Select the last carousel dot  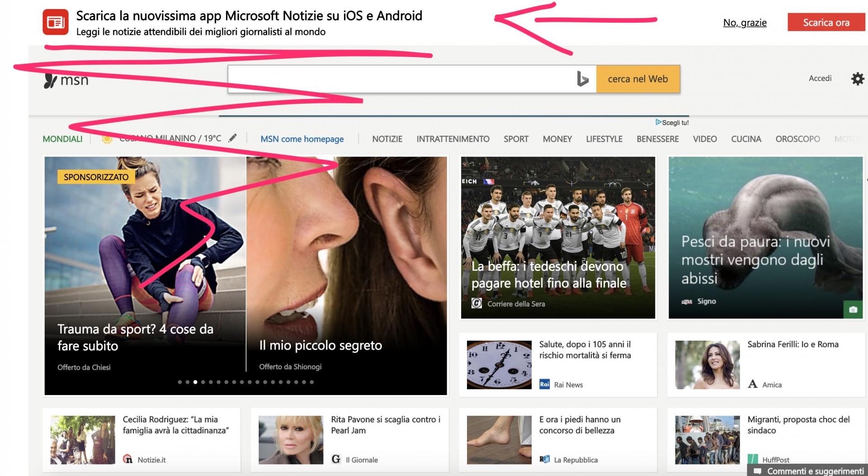point(311,382)
